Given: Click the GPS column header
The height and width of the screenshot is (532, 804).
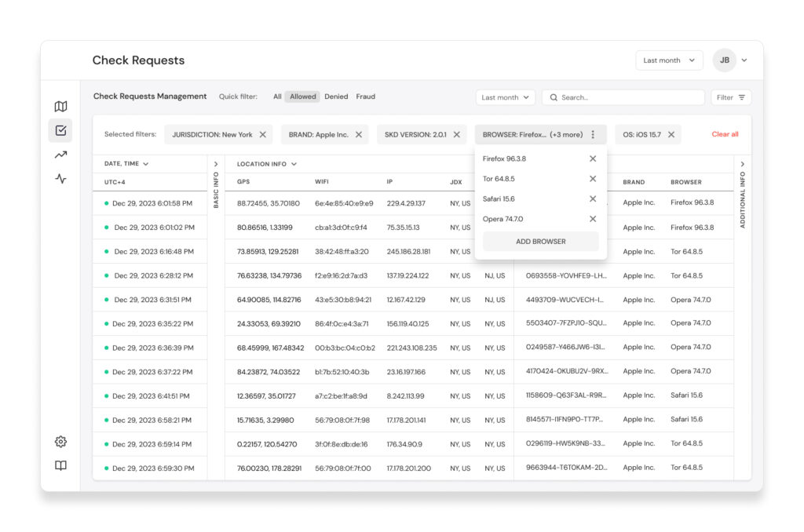Looking at the screenshot, I should 243,182.
